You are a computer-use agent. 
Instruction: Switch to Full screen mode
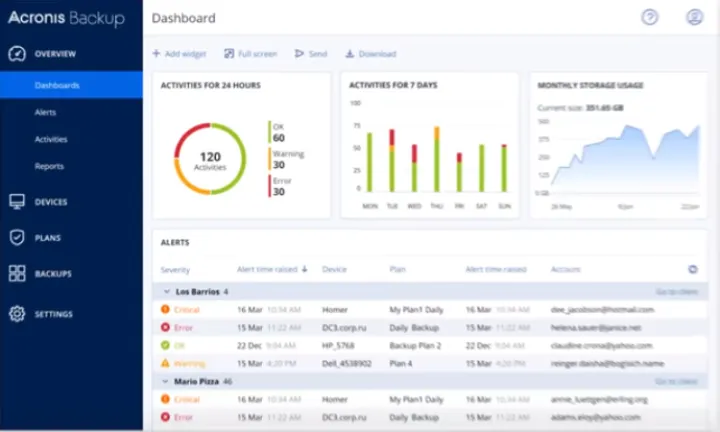[x=250, y=54]
